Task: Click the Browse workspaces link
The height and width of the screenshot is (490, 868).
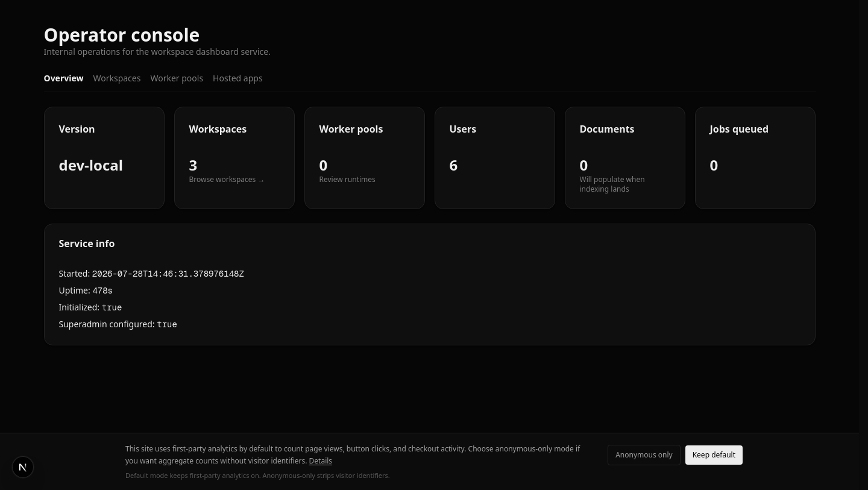Action: pos(226,180)
